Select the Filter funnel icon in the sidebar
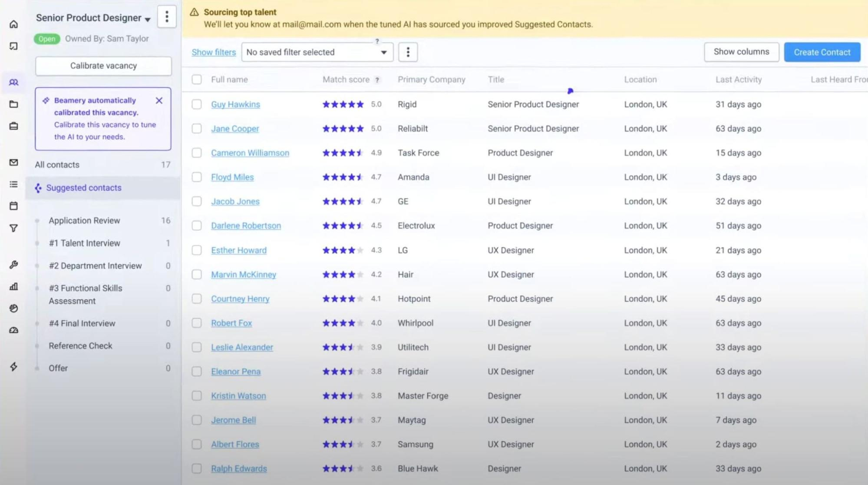 point(13,228)
